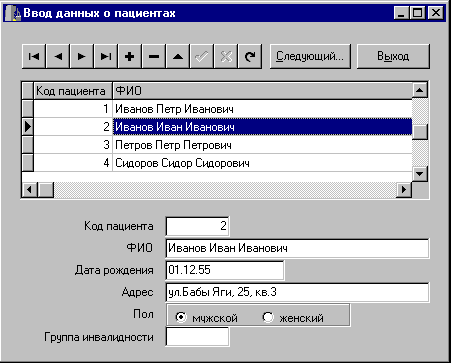Click grid horizontal scrollbar right arrow
The width and height of the screenshot is (451, 363).
click(x=404, y=190)
